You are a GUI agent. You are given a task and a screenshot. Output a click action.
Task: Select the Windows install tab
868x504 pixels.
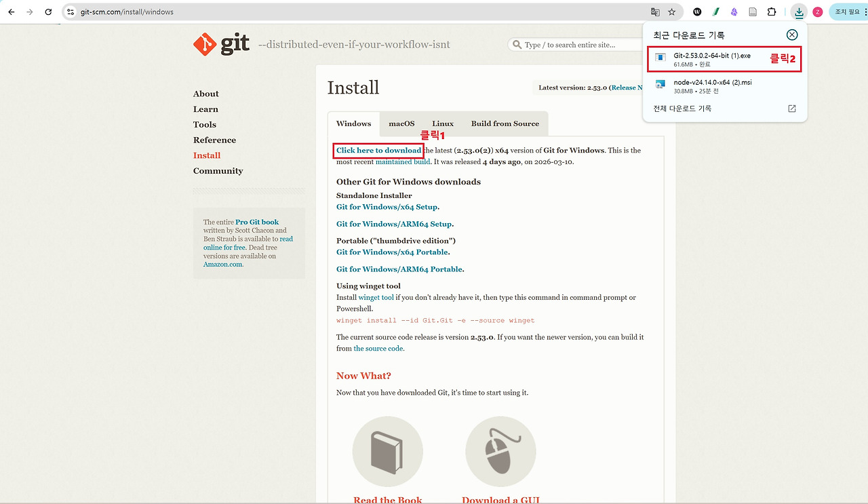coord(354,124)
